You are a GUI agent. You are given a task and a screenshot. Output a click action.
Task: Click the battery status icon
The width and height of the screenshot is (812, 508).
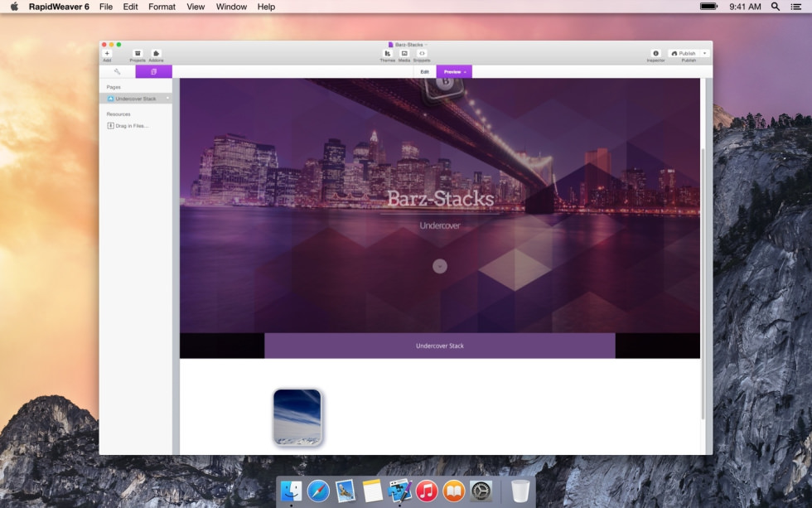coord(708,7)
